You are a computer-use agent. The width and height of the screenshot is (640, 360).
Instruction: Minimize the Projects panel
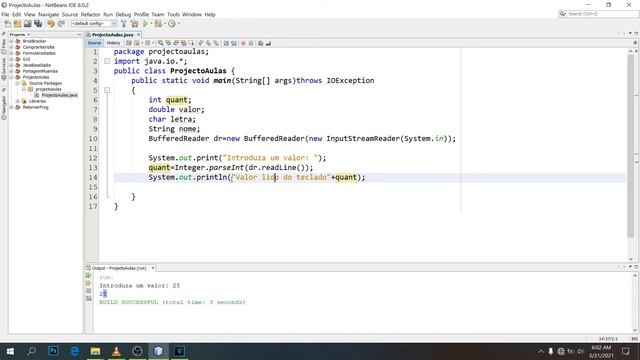pyautogui.click(x=79, y=35)
